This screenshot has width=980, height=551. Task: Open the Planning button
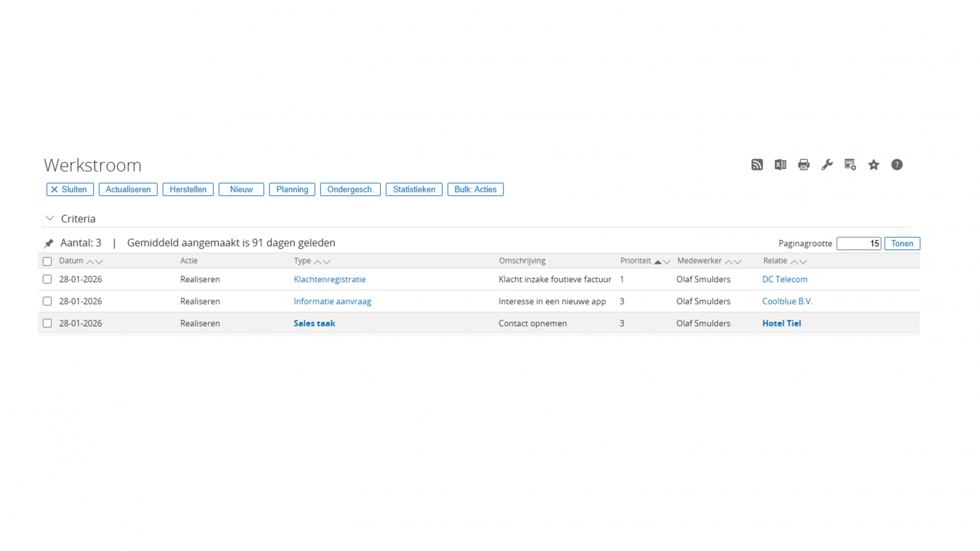(292, 189)
